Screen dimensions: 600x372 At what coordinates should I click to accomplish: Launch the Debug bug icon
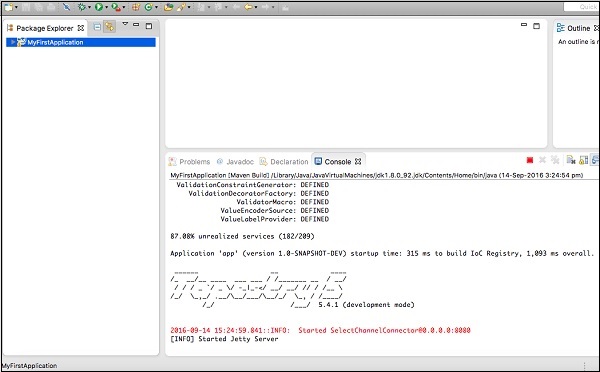82,7
